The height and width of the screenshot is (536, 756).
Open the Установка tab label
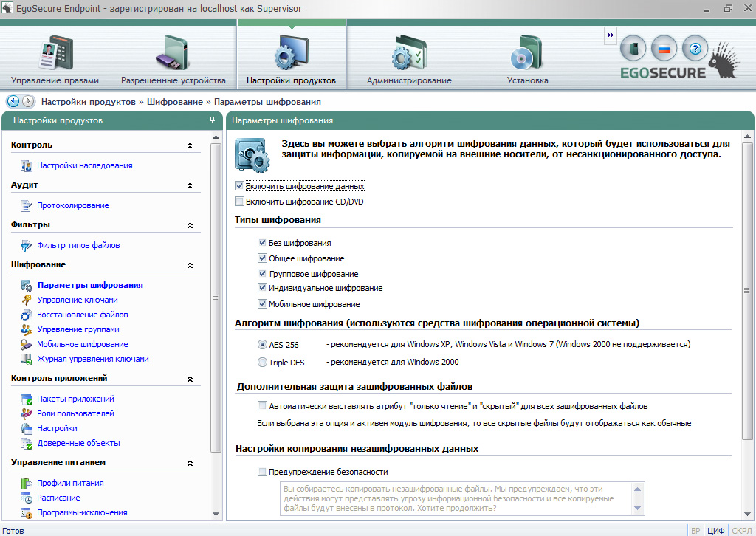click(527, 80)
